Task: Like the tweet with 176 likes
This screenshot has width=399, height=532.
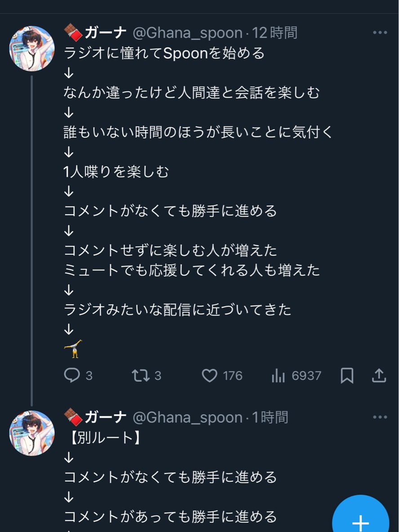Action: [209, 375]
